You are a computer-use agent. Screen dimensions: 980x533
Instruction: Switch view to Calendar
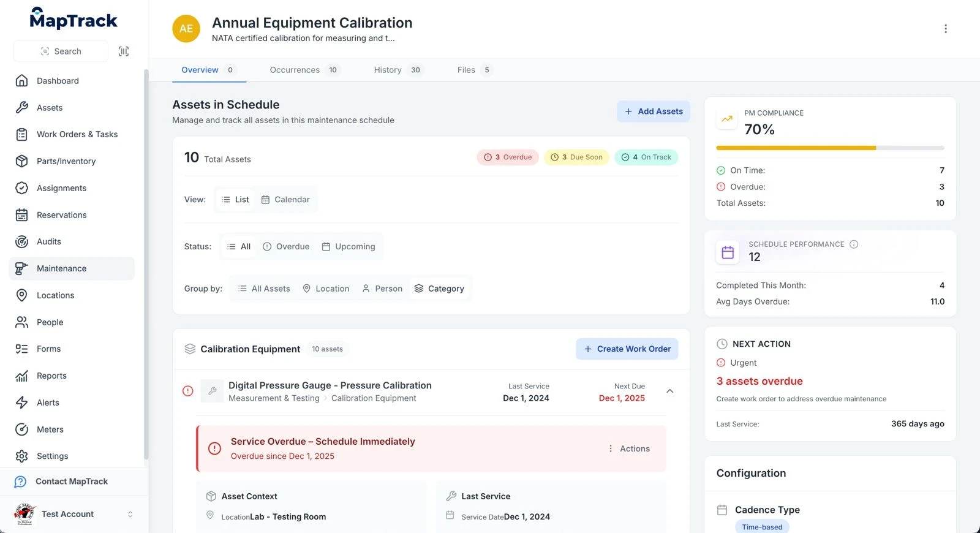tap(285, 200)
